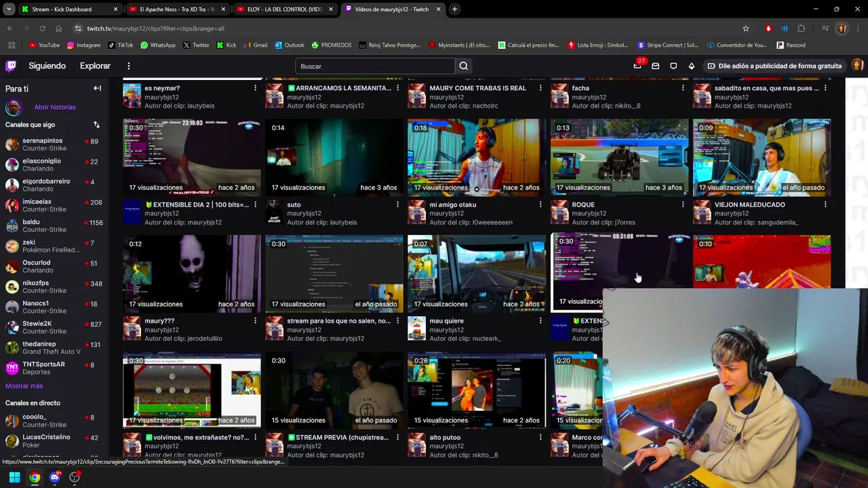Play the 'VIEJON MALEDUCADO' clip thumbnail
Image resolution: width=868 pixels, height=488 pixels.
[762, 157]
